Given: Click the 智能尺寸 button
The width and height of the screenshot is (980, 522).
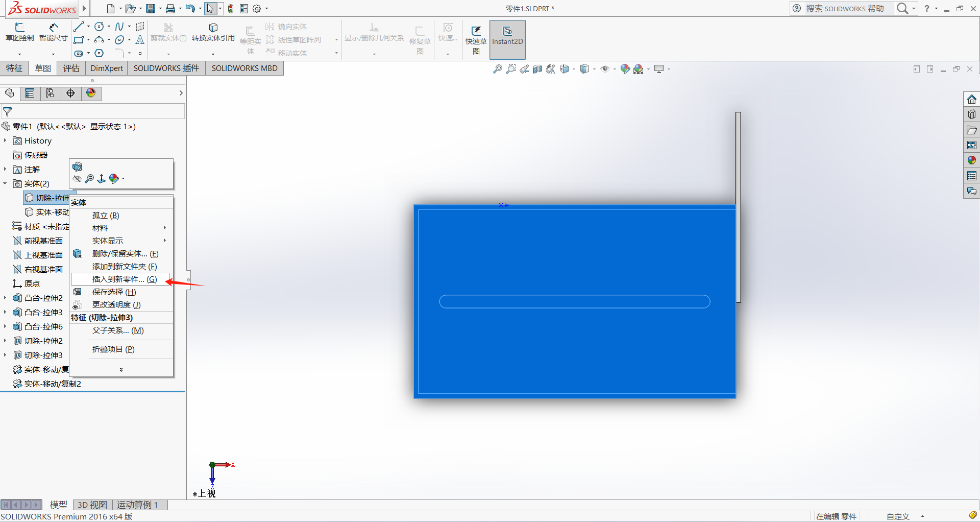Looking at the screenshot, I should click(53, 32).
